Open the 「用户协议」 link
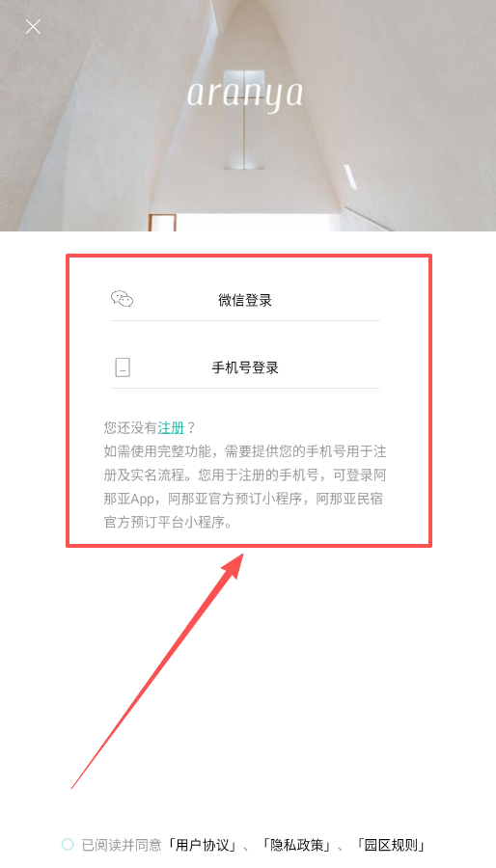The height and width of the screenshot is (868, 496). point(203,845)
